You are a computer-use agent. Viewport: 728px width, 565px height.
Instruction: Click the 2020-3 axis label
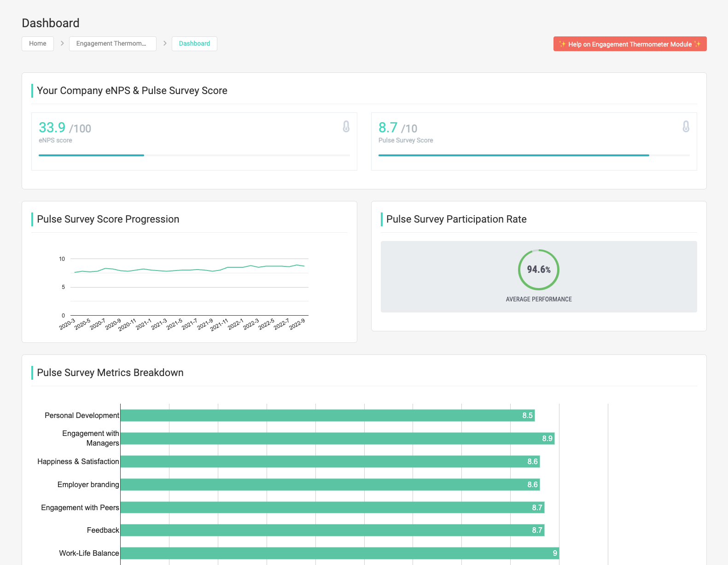67,324
